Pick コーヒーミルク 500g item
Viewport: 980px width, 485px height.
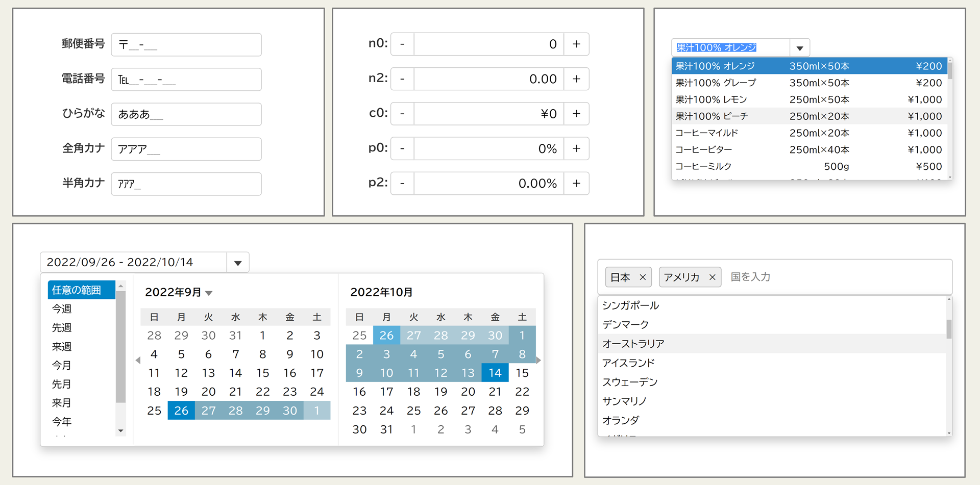810,166
